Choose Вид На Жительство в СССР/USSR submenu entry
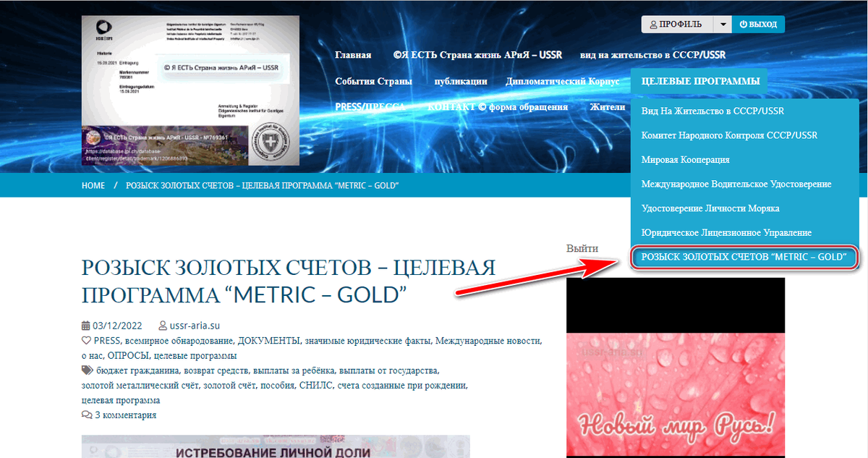Screen dimensions: 868x458 712,111
